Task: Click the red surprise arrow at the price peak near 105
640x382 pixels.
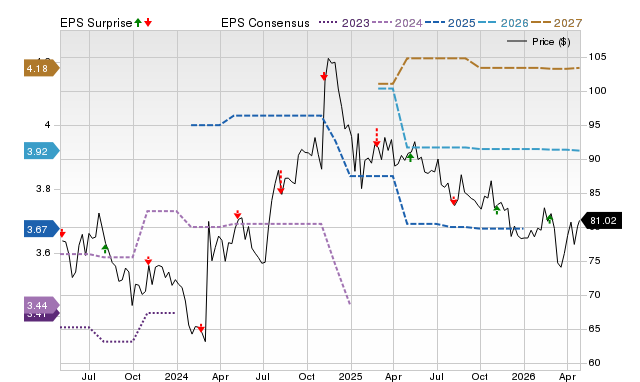Action: coord(324,76)
